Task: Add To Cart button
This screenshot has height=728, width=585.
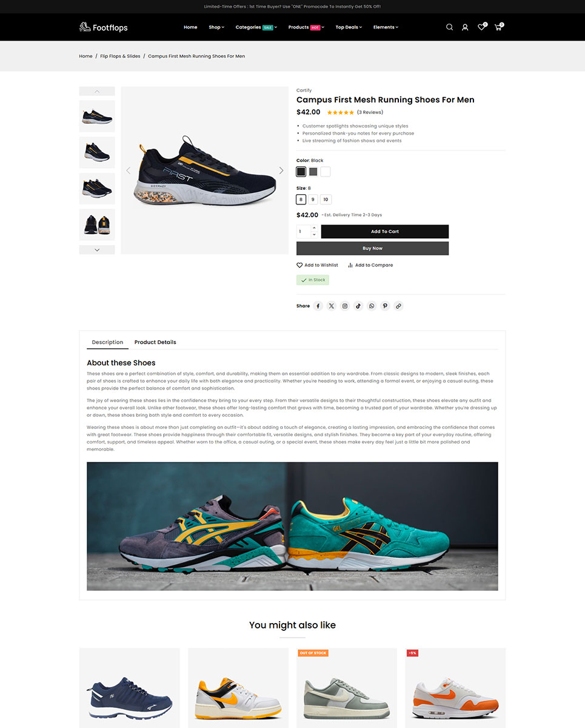Action: (385, 232)
